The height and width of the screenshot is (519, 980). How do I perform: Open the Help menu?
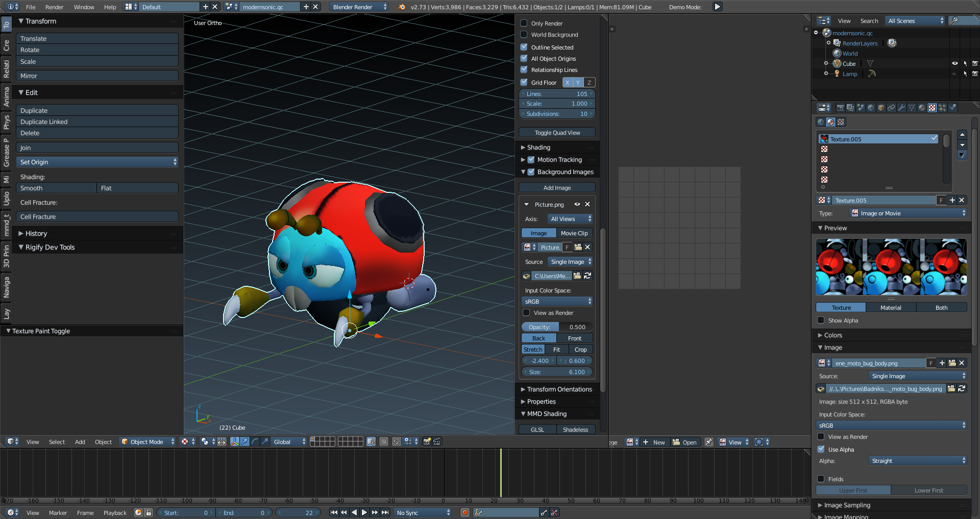coord(110,7)
